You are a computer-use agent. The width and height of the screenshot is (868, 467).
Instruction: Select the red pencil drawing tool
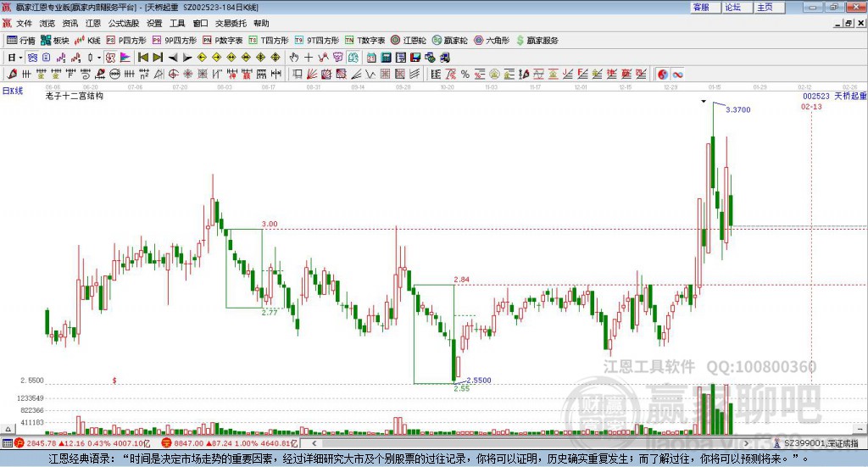[x=12, y=74]
